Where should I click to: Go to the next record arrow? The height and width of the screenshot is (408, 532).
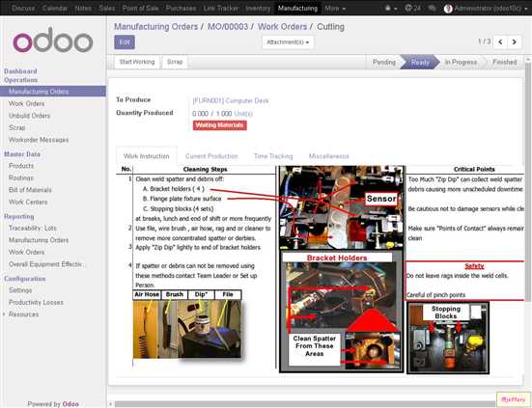click(x=514, y=42)
